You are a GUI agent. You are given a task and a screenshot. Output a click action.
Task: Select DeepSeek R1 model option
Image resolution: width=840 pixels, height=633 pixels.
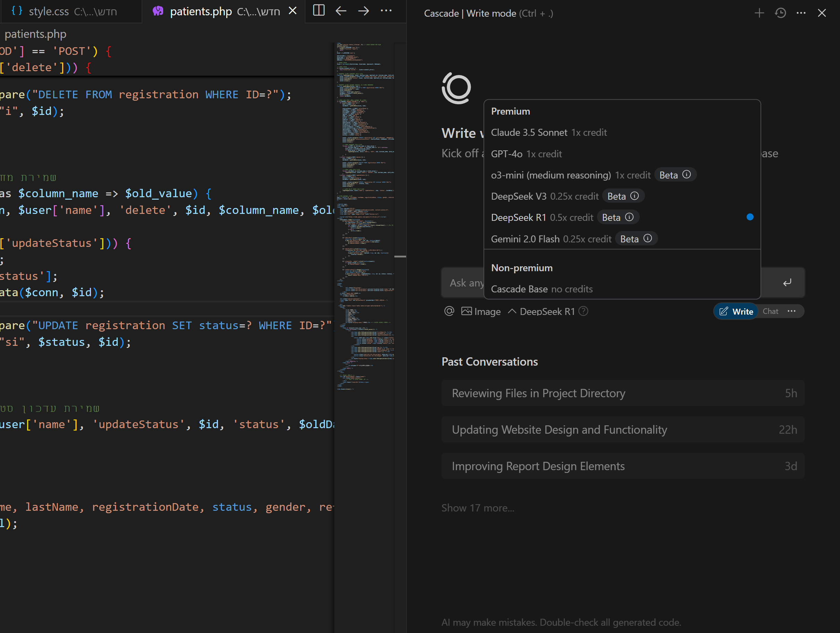pos(518,217)
